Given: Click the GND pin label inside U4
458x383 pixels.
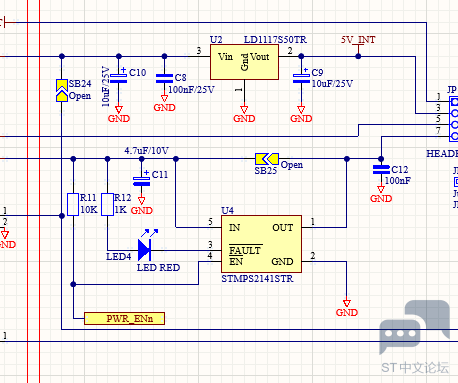Looking at the screenshot, I should pos(282,262).
